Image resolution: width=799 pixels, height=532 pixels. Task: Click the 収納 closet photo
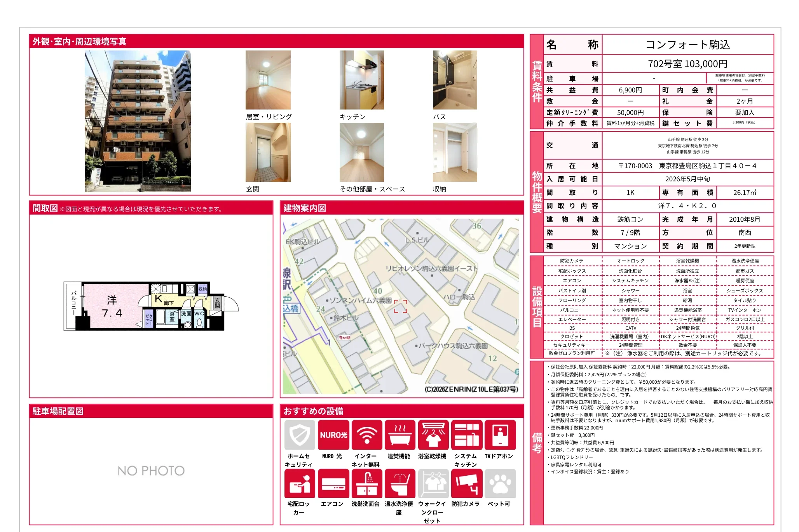tap(455, 152)
